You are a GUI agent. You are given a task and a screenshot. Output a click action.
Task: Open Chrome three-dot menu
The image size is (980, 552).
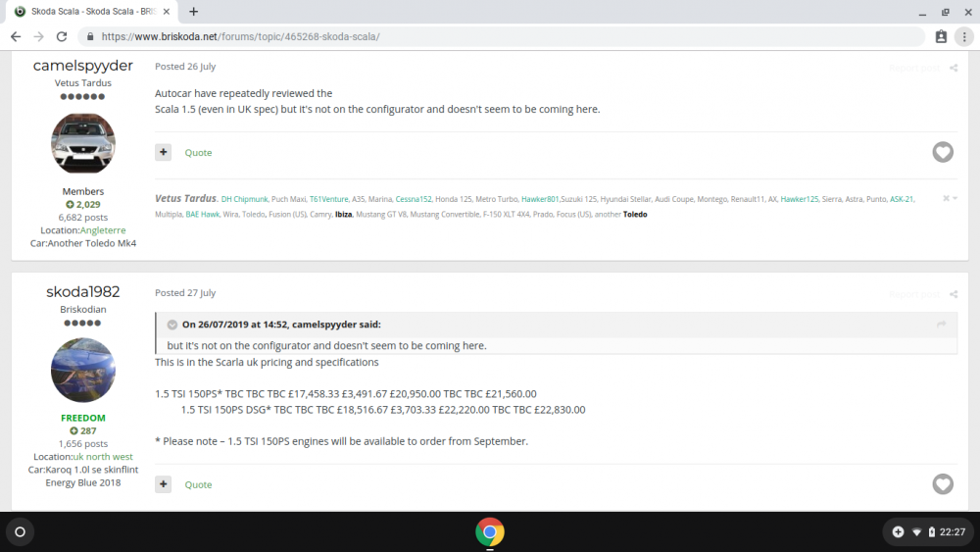click(x=964, y=37)
